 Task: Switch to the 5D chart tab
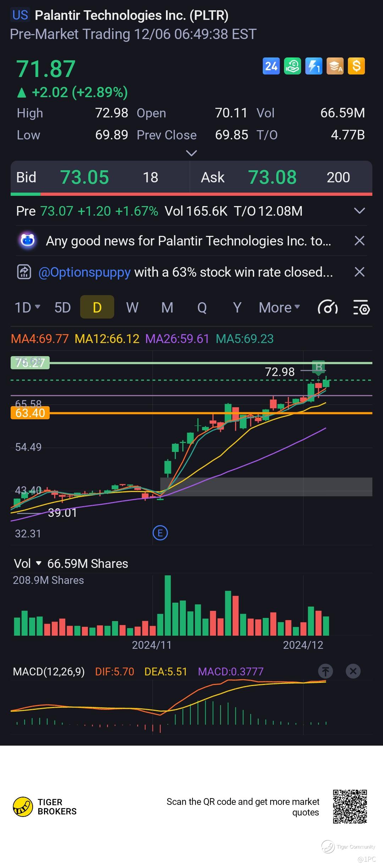[63, 307]
